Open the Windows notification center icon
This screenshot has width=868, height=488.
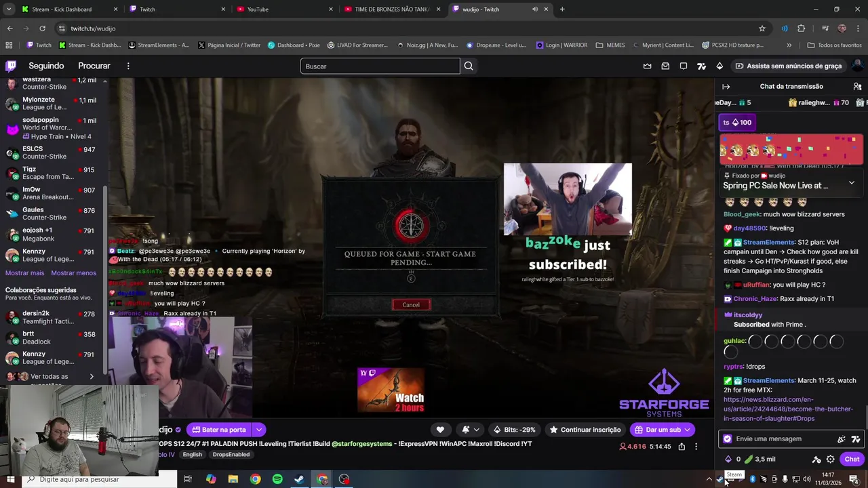click(854, 479)
